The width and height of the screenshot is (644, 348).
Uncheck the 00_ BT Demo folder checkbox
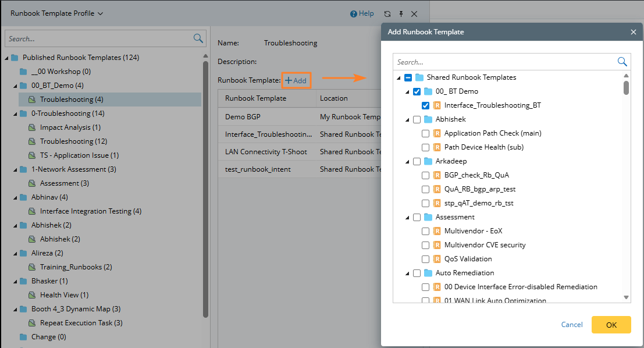click(x=417, y=91)
